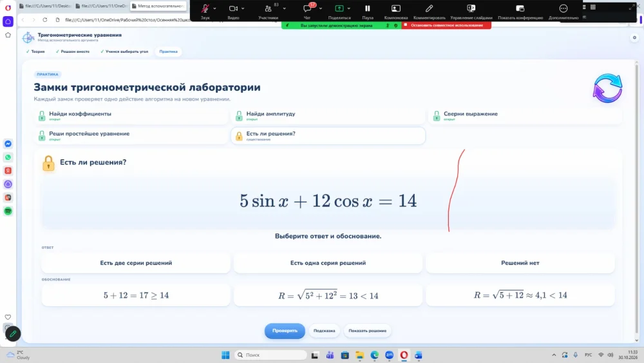Open lock Сверни выражение
This screenshot has height=363, width=644.
[526, 116]
